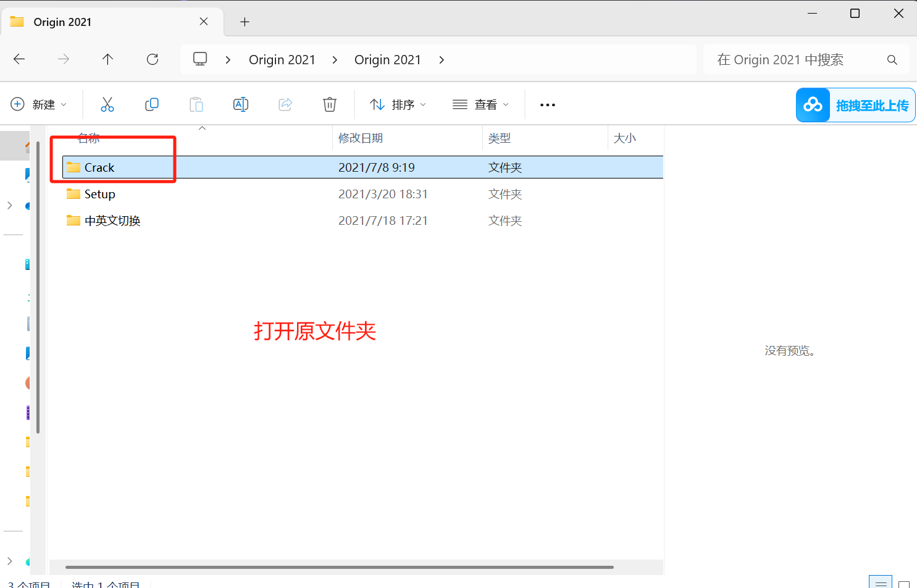Click the Paste icon in the toolbar
The height and width of the screenshot is (588, 917).
click(196, 104)
